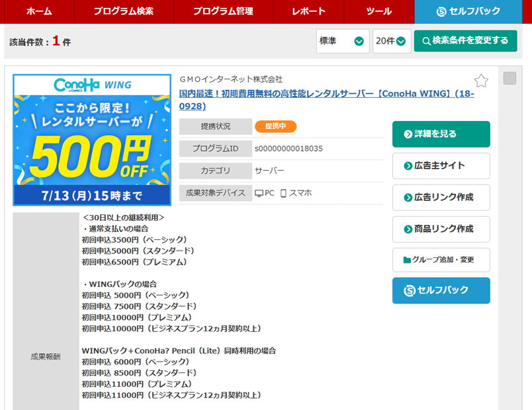Click WINGパック＋ConoHa? Pencil heading line
532x410 pixels.
click(x=179, y=350)
